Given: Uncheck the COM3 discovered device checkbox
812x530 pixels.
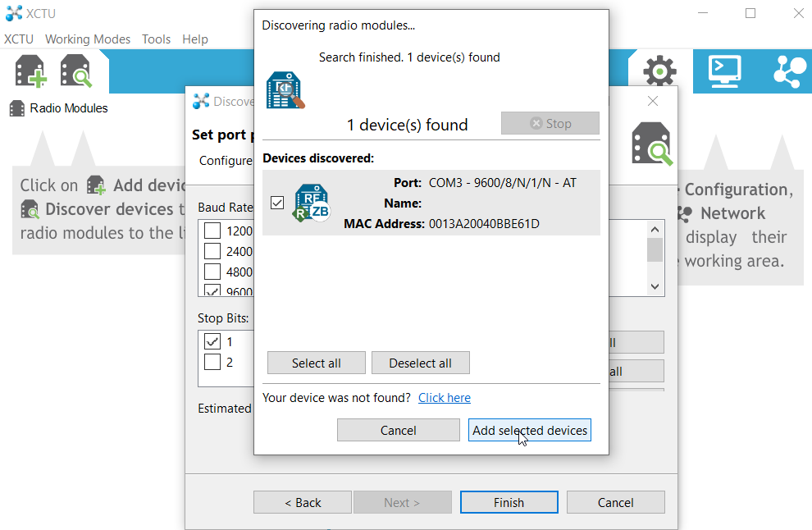Looking at the screenshot, I should pos(277,203).
